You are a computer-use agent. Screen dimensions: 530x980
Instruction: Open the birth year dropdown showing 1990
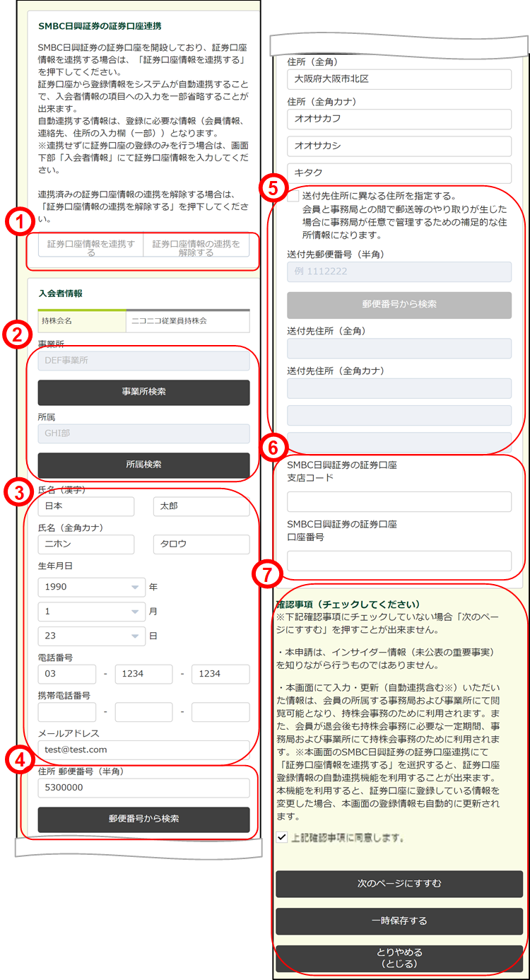(x=92, y=587)
